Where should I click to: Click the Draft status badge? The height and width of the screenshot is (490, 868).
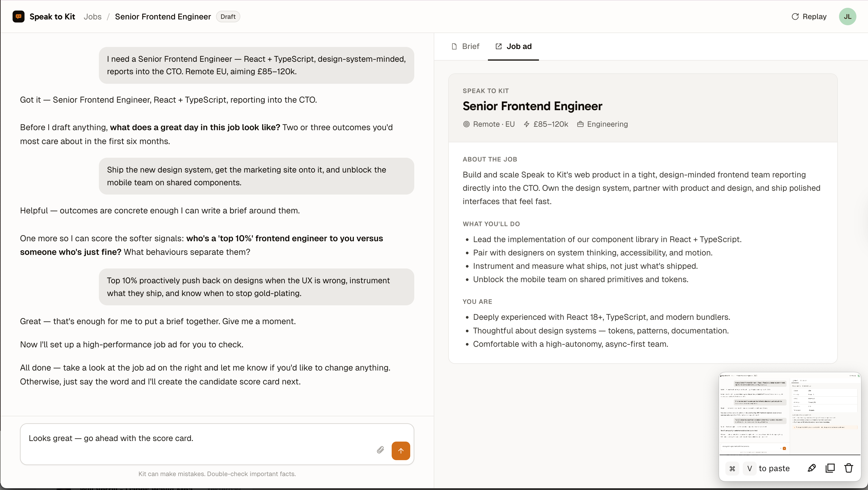point(228,17)
